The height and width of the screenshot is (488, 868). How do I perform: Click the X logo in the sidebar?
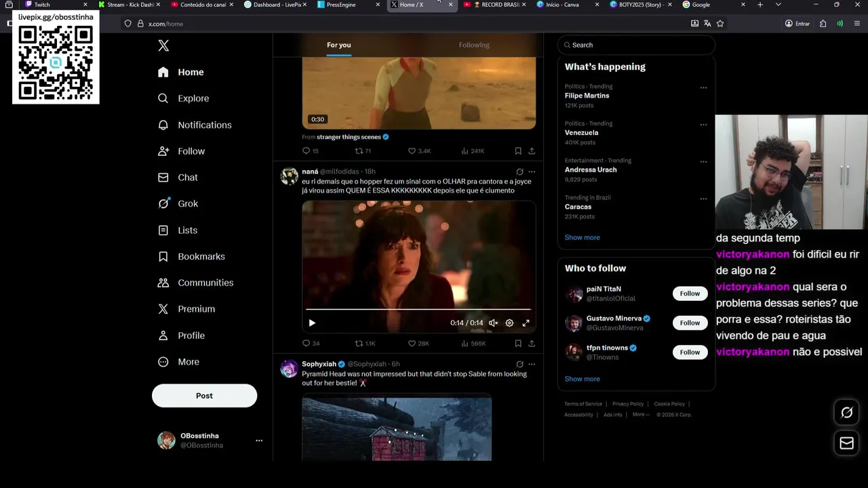point(163,45)
